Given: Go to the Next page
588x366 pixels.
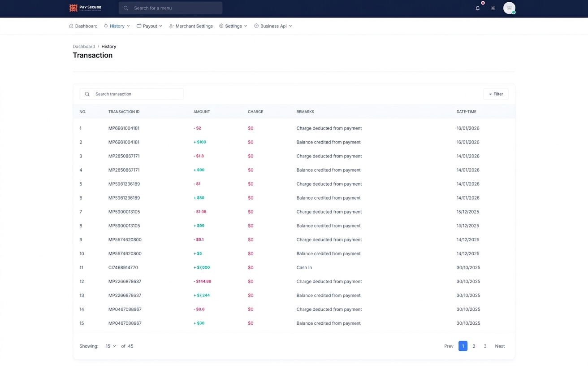Looking at the screenshot, I should 500,346.
